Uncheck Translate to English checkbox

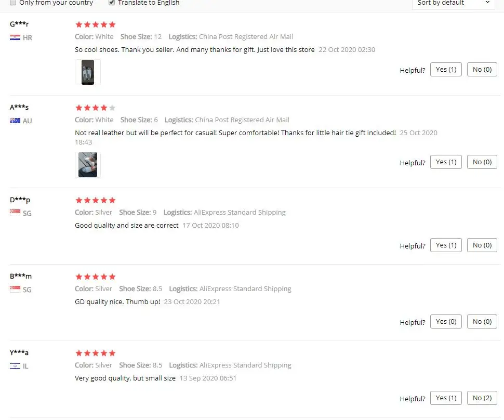pos(112,3)
